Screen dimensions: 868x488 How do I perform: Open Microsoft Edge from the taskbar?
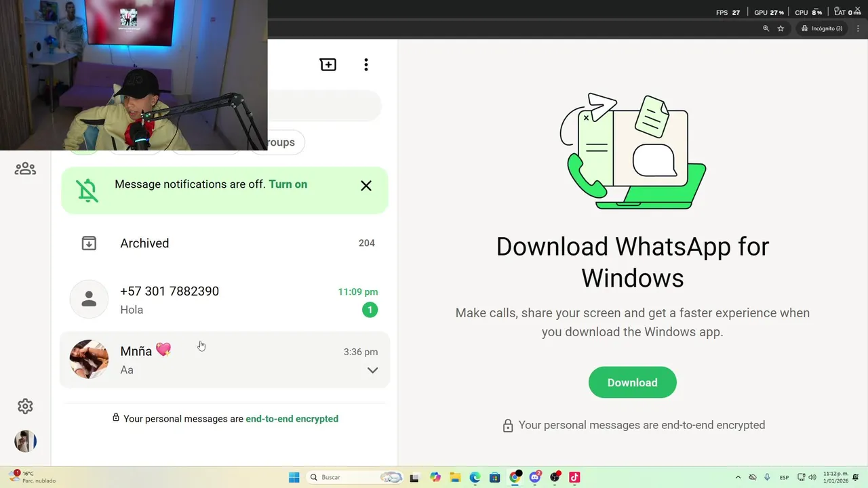coord(475,477)
